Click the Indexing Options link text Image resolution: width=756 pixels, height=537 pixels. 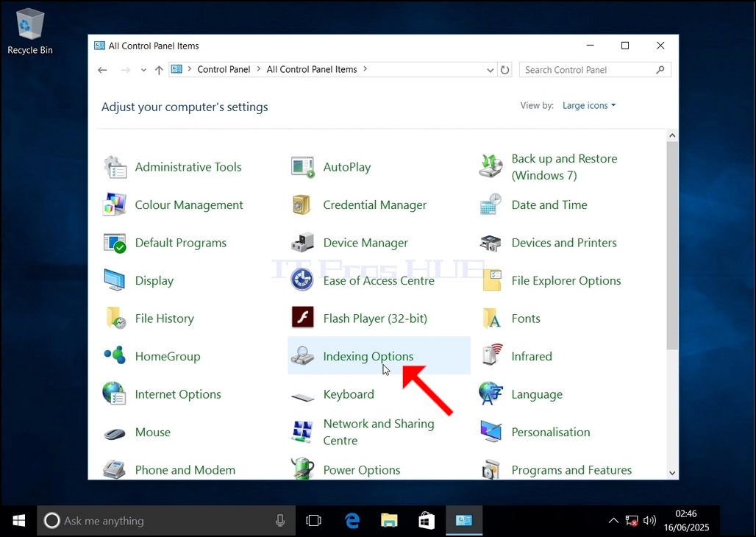click(x=368, y=356)
